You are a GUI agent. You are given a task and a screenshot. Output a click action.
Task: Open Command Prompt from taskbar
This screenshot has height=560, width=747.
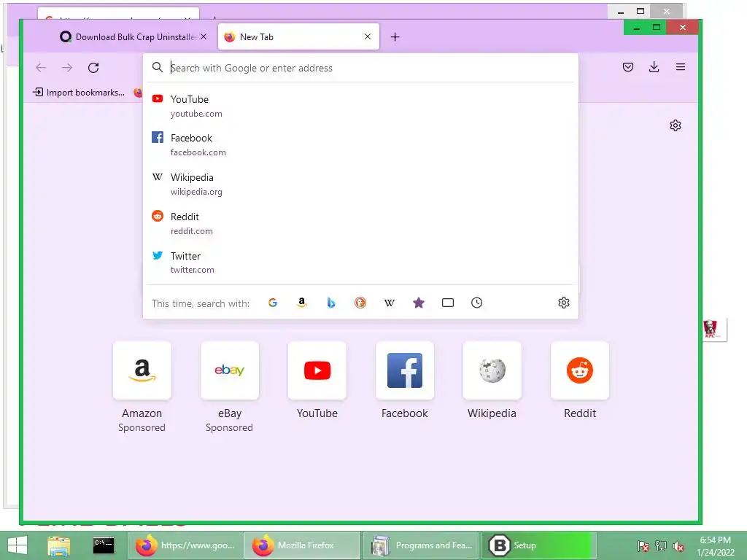click(104, 545)
